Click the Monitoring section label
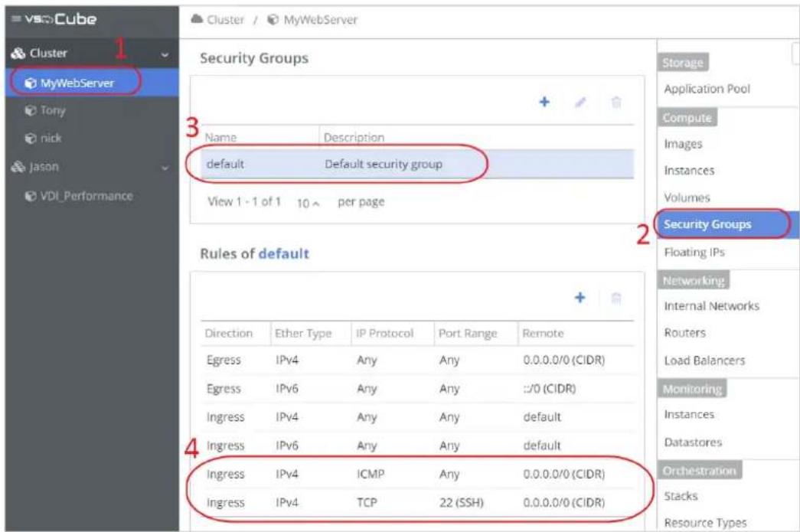Image resolution: width=800 pixels, height=532 pixels. coord(692,389)
